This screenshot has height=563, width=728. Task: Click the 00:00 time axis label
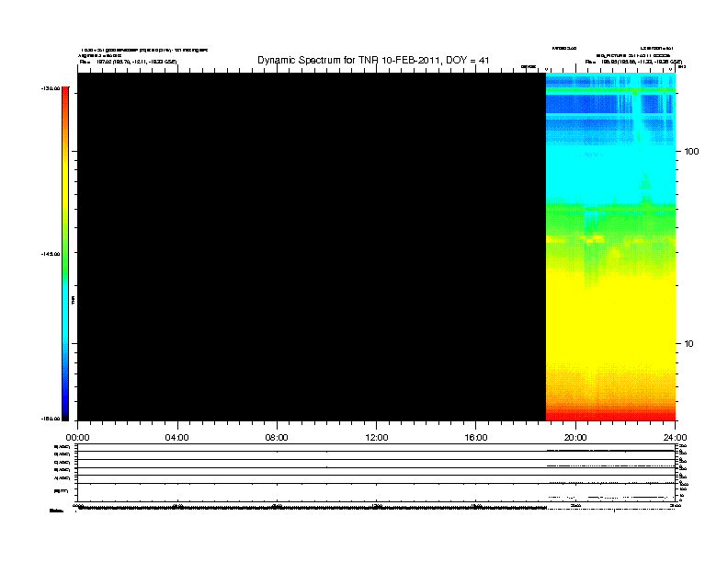pos(77,438)
